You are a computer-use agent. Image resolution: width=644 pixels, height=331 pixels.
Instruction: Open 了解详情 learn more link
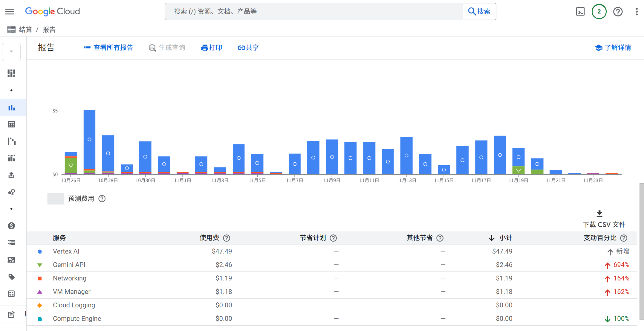point(613,48)
